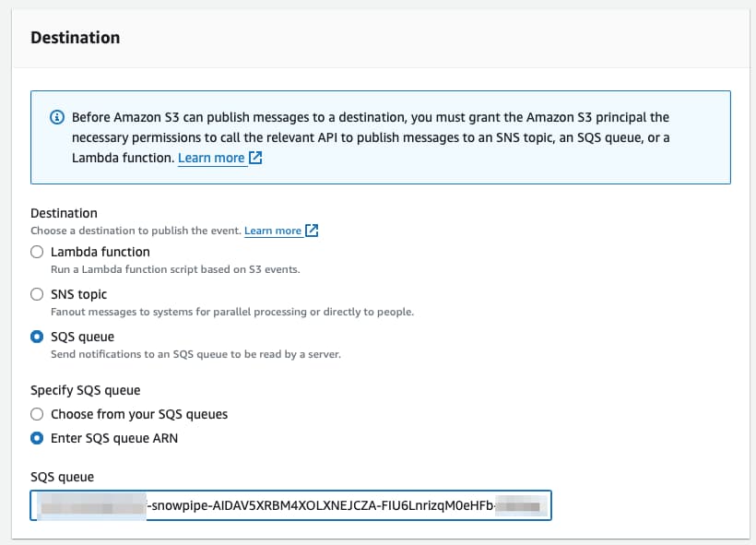Click external link icon in the blue notice box
The width and height of the screenshot is (756, 545).
tap(255, 158)
